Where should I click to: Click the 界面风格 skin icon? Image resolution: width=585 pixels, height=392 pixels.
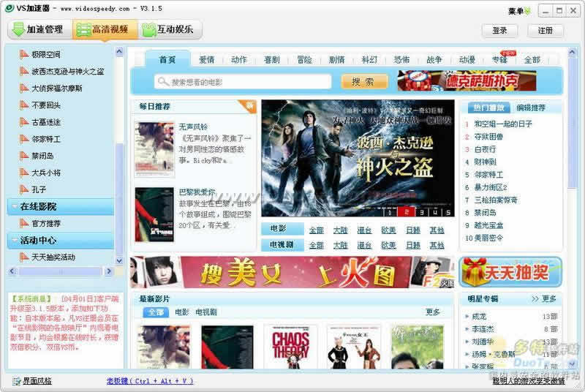click(17, 381)
